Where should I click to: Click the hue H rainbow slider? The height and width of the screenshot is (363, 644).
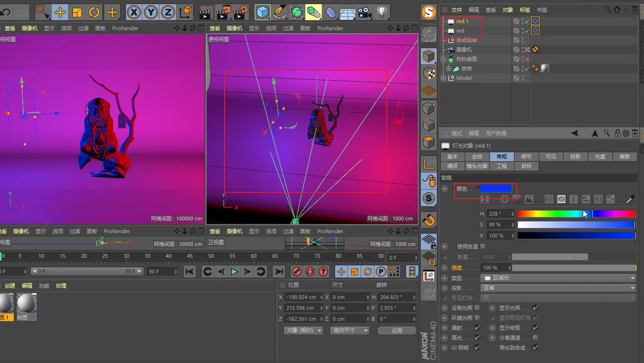click(x=577, y=214)
